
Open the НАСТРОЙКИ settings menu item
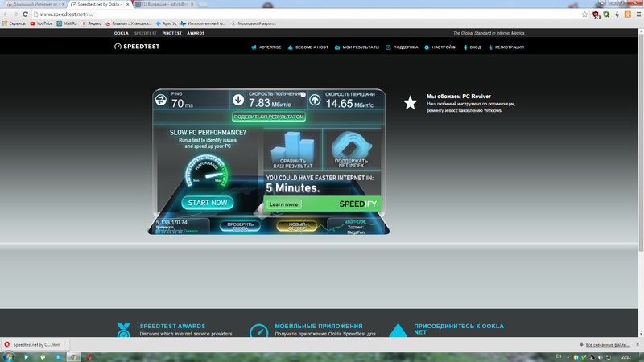[x=440, y=47]
